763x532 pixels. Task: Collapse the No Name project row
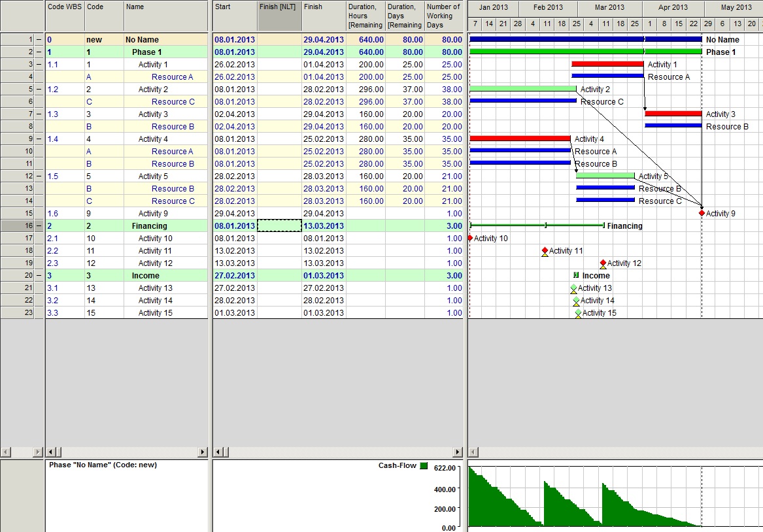click(39, 39)
